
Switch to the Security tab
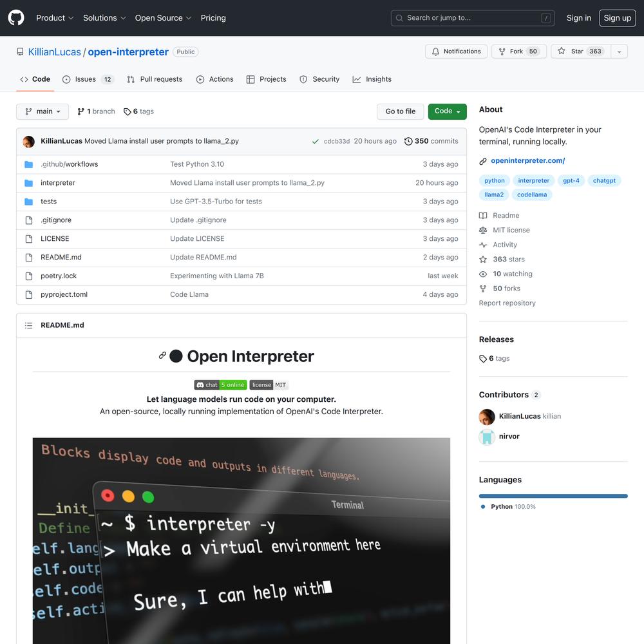click(319, 79)
